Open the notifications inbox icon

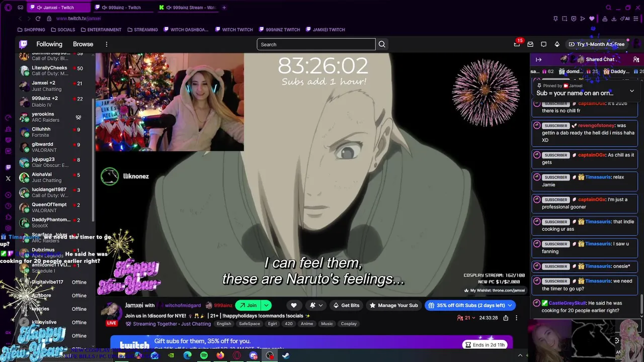[530, 44]
